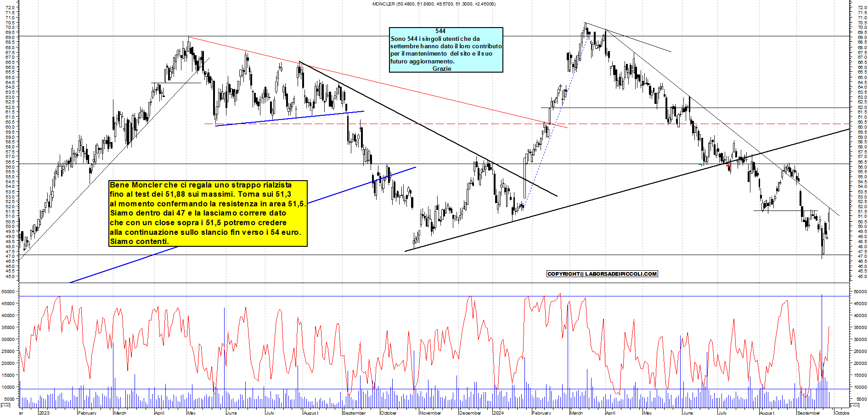The width and height of the screenshot is (868, 415).
Task: Click the line "Bene Moncler che ci regala uno strappo rialzista"
Action: 201,185
